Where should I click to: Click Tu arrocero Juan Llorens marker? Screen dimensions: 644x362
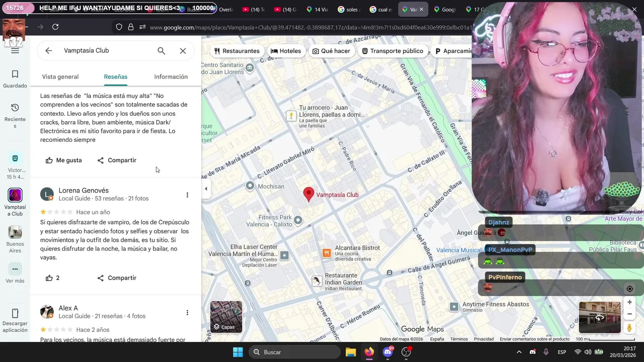click(x=291, y=116)
